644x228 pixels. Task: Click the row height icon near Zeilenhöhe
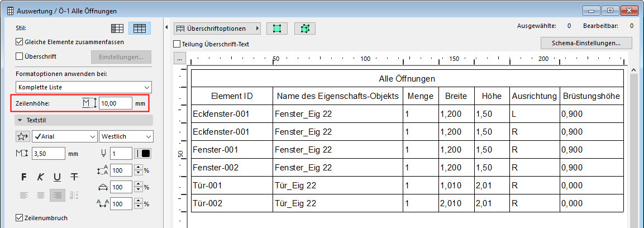[89, 103]
